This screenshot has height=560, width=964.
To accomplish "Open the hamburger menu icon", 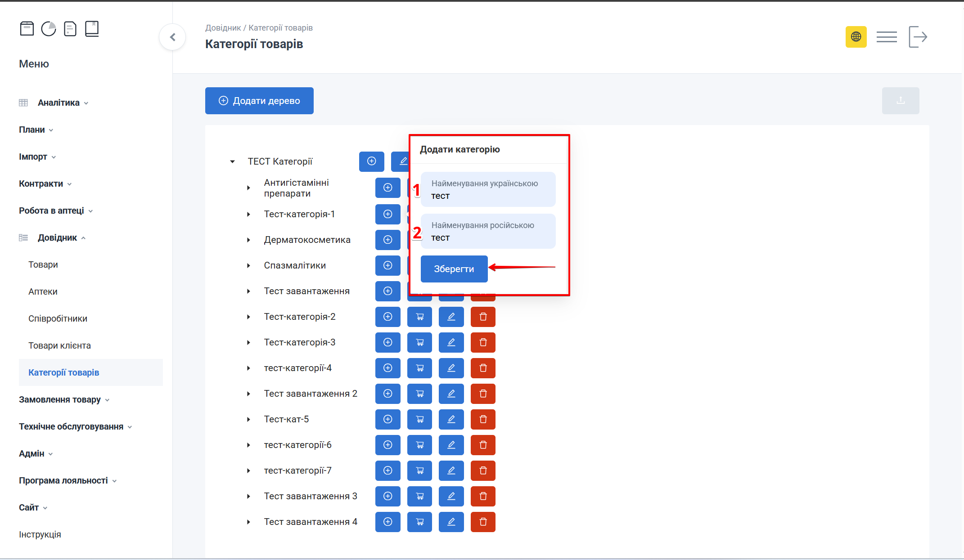I will pyautogui.click(x=886, y=36).
